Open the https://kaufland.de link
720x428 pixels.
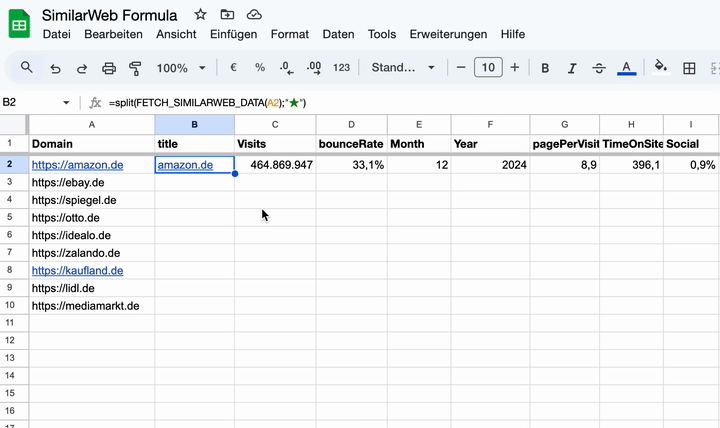coord(78,270)
